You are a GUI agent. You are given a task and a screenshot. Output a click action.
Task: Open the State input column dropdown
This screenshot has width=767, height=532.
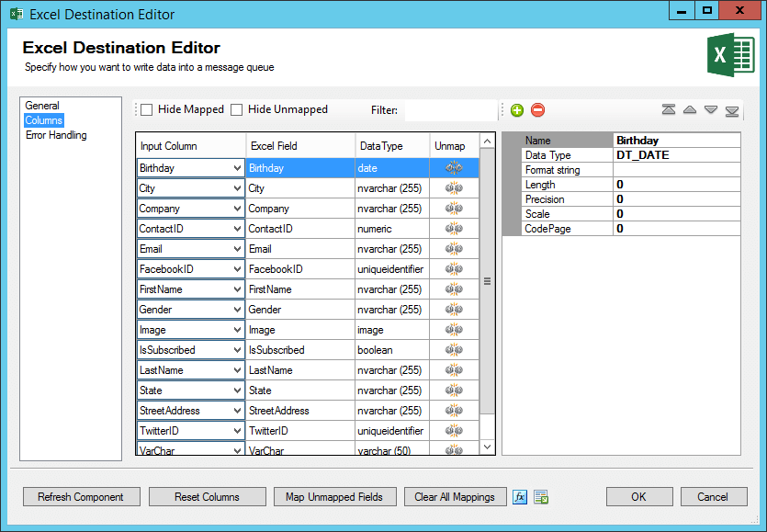click(237, 391)
